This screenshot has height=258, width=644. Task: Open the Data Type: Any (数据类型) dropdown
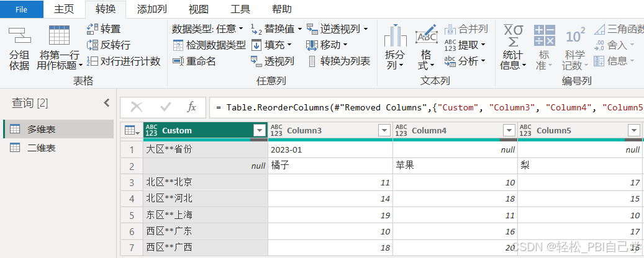click(x=207, y=29)
